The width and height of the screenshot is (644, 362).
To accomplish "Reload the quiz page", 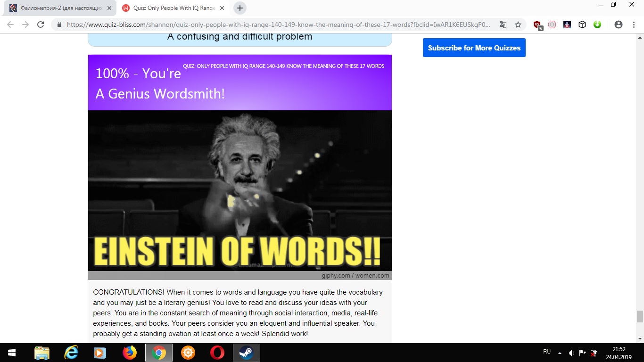I will [x=41, y=25].
